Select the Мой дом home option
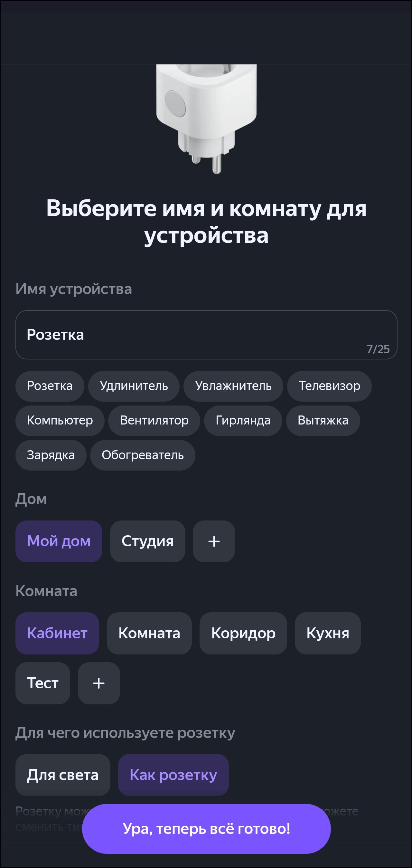Viewport: 412px width, 868px height. coord(59,541)
